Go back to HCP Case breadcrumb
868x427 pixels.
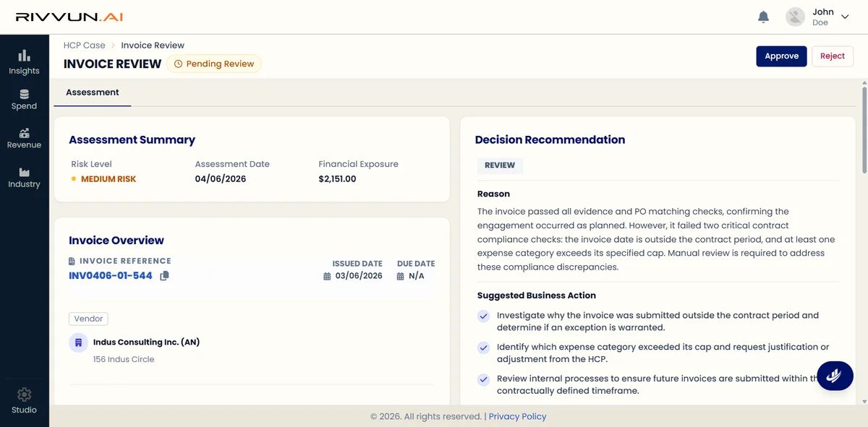(84, 46)
